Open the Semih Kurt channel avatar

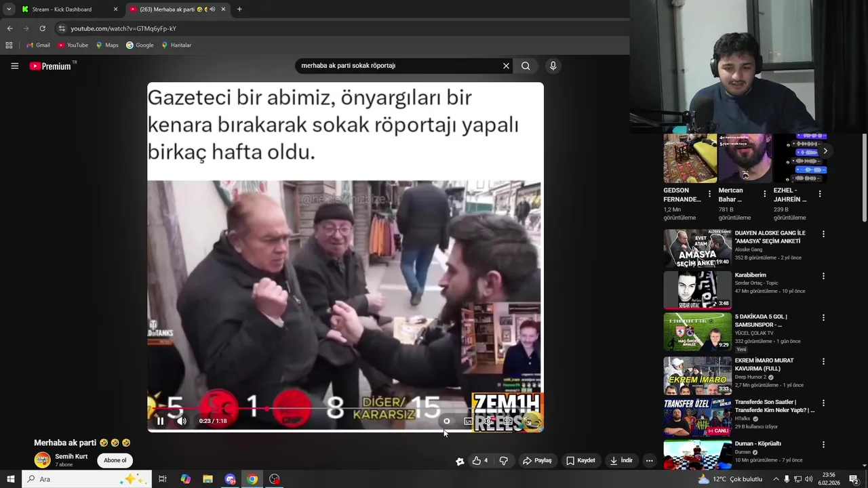click(x=43, y=460)
